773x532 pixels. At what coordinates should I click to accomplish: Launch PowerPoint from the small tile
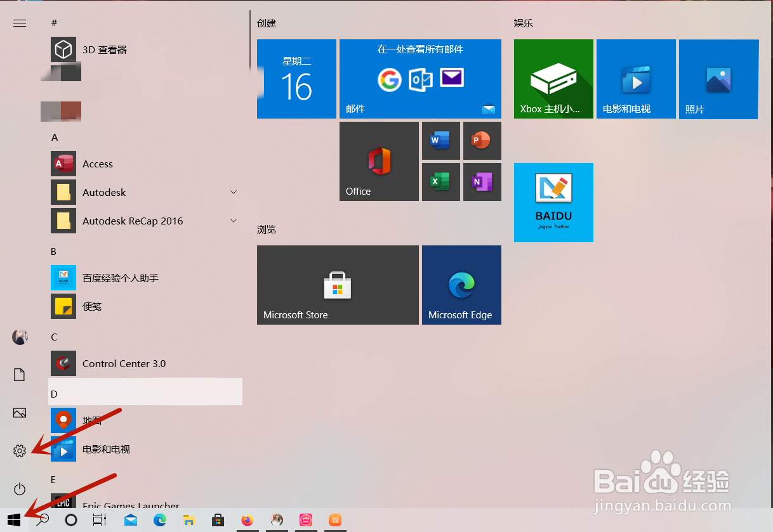[x=482, y=141]
